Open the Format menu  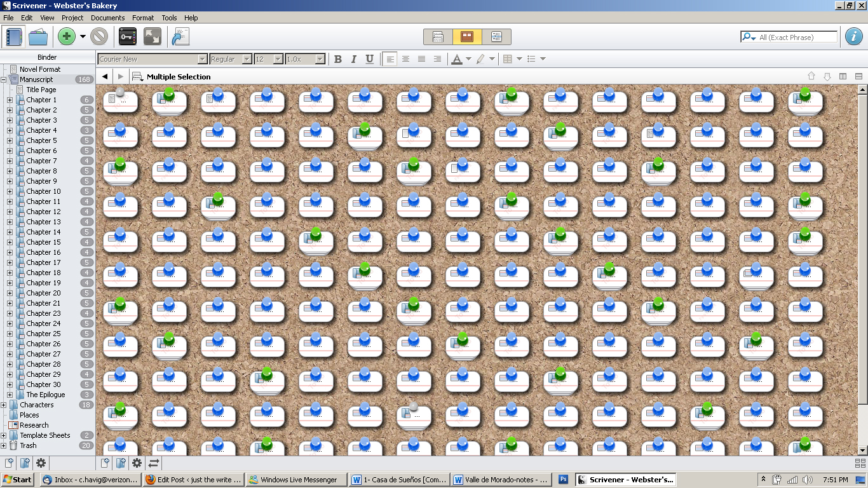[x=143, y=18]
